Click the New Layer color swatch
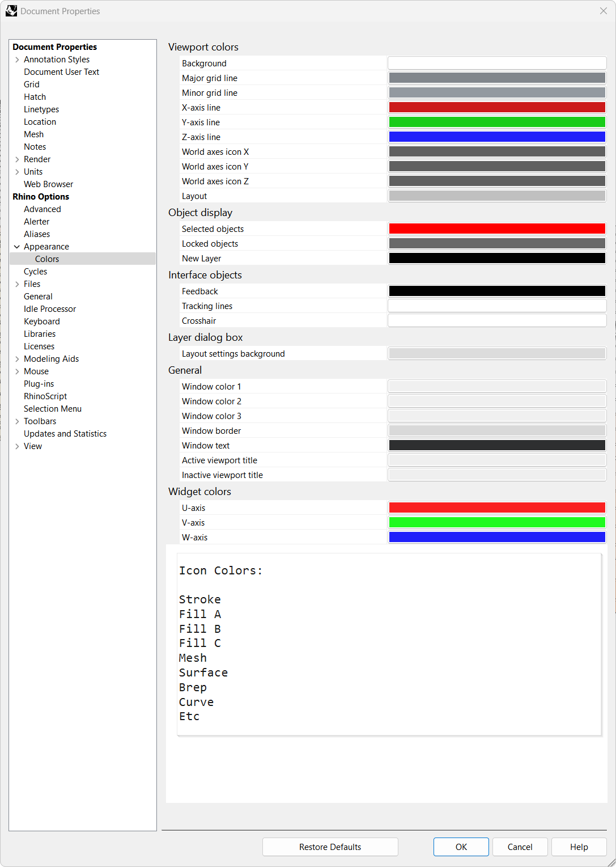The height and width of the screenshot is (867, 616). coord(497,258)
